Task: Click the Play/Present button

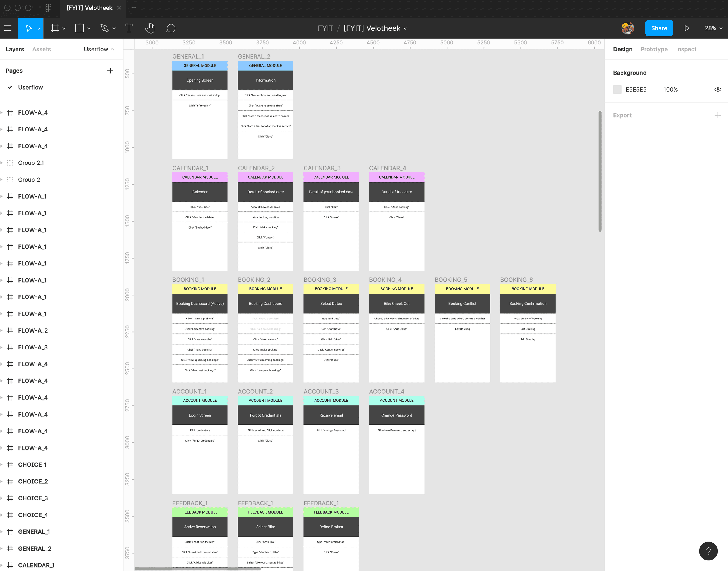Action: pyautogui.click(x=687, y=28)
